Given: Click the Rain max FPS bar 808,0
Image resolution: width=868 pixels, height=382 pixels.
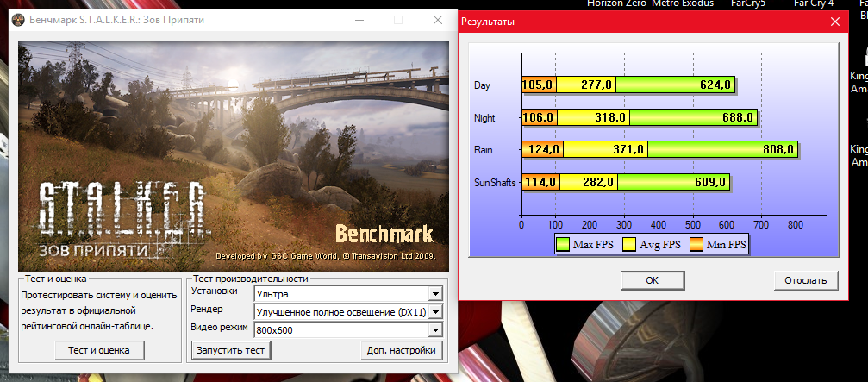Looking at the screenshot, I should 723,149.
